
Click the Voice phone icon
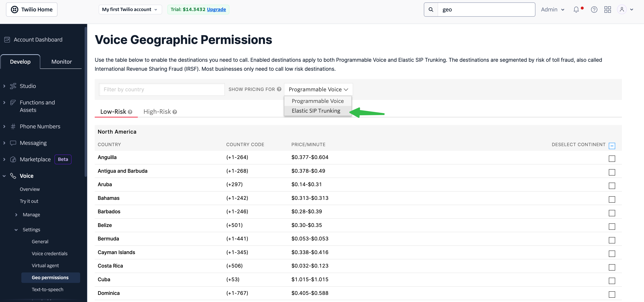click(x=13, y=176)
